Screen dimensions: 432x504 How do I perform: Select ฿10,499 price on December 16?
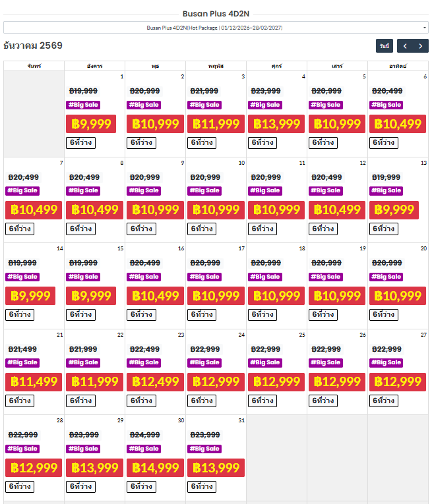pyautogui.click(x=156, y=296)
